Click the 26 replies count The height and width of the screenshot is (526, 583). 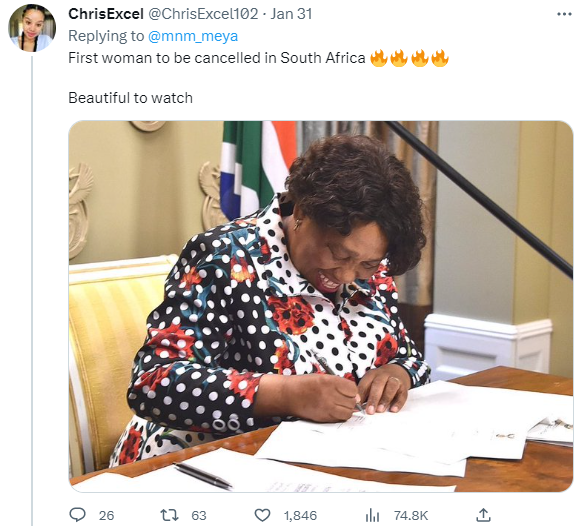point(106,516)
